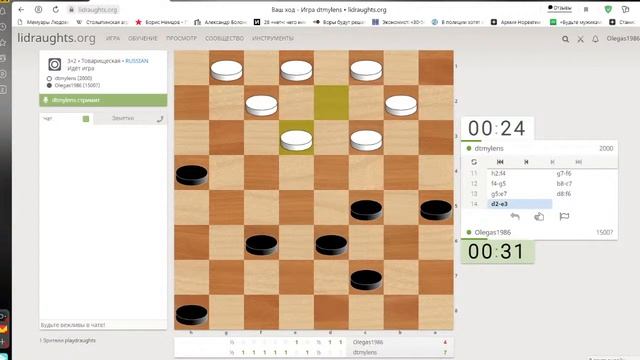Click the 00:24 opponent clock display
This screenshot has width=640, height=360.
pyautogui.click(x=497, y=128)
